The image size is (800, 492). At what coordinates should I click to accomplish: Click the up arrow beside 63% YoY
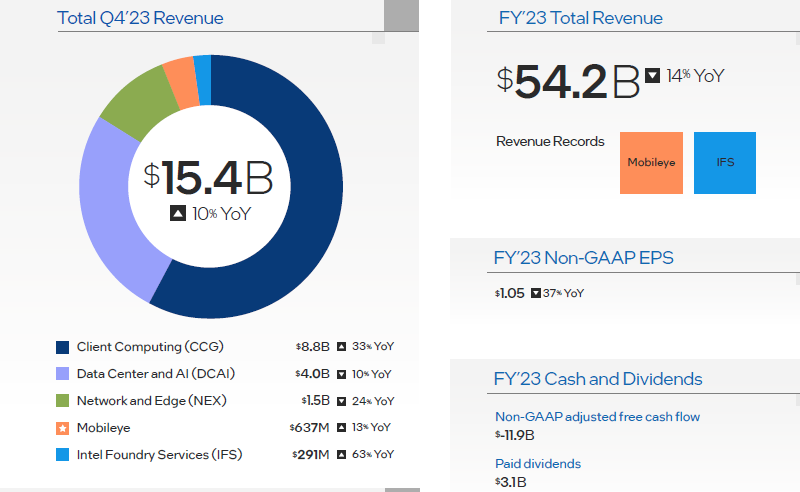341,455
